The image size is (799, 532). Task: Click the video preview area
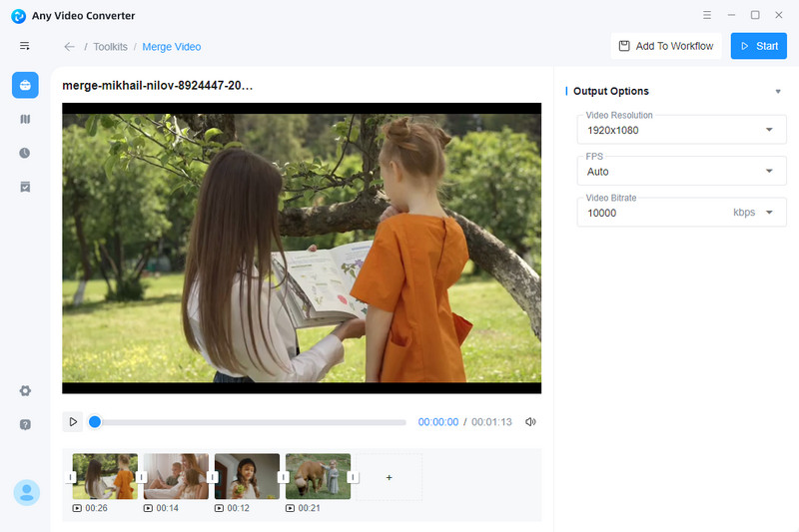[x=302, y=248]
